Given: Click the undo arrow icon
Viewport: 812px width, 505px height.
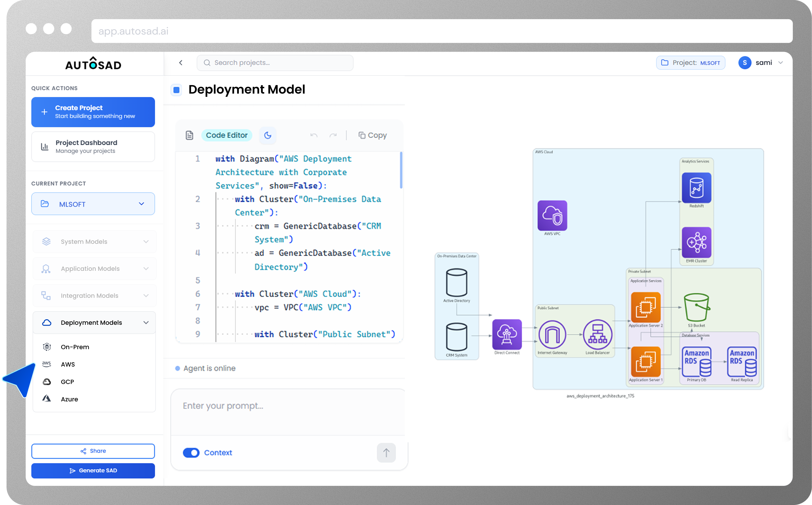Looking at the screenshot, I should (x=313, y=135).
